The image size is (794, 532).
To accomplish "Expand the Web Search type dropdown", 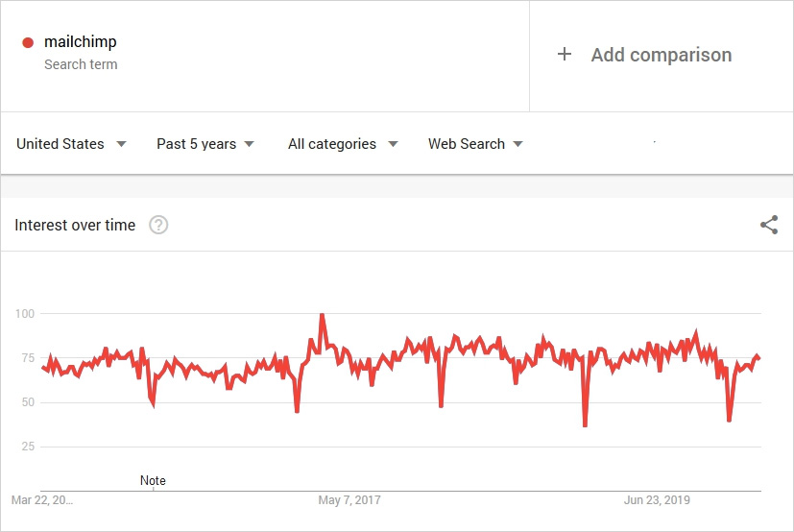I will click(x=475, y=144).
